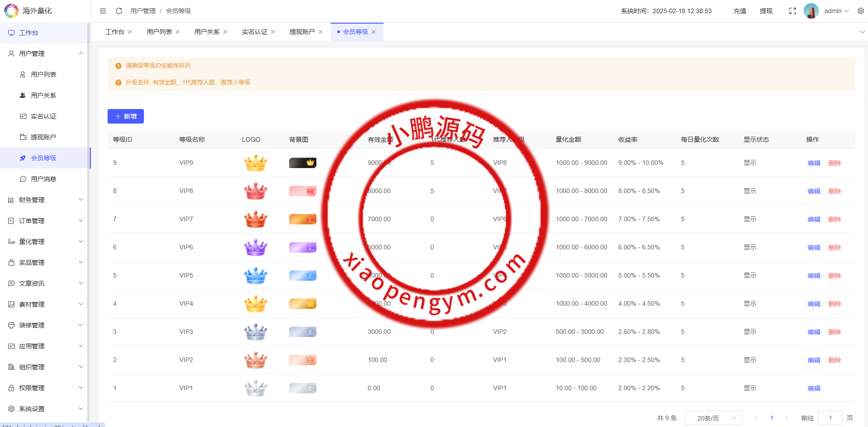Click 充值 in the top bar
Screen dimensions: 868x427
(740, 11)
